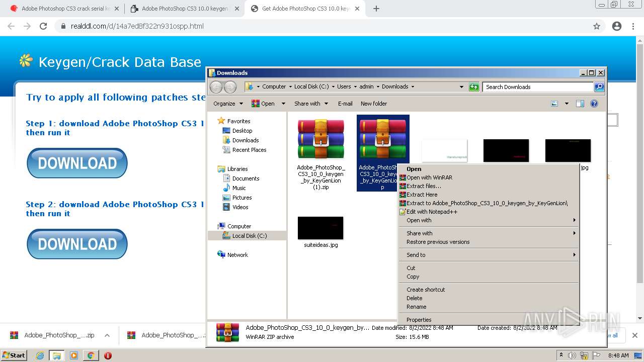The image size is (644, 362).
Task: Click Computer in the address breadcrumb
Action: [x=274, y=86]
